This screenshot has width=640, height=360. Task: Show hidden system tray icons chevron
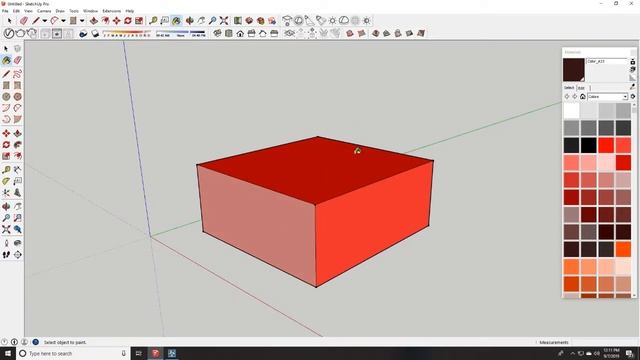pos(572,353)
